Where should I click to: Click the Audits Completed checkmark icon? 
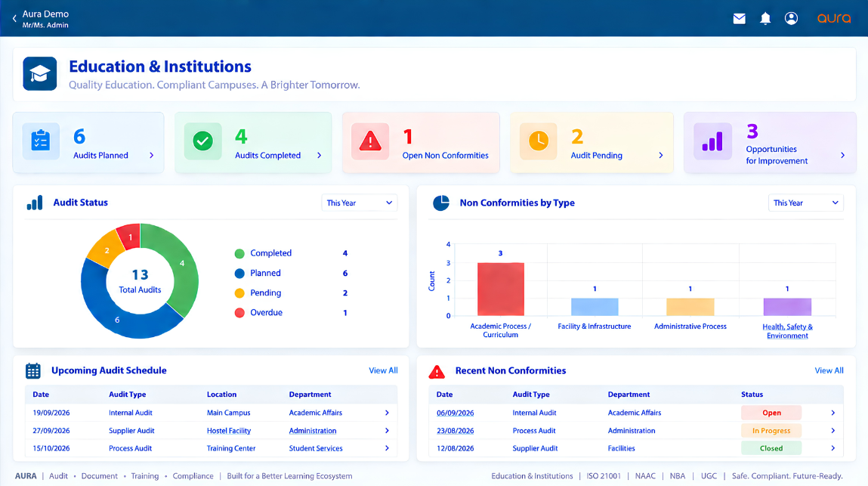coord(202,141)
